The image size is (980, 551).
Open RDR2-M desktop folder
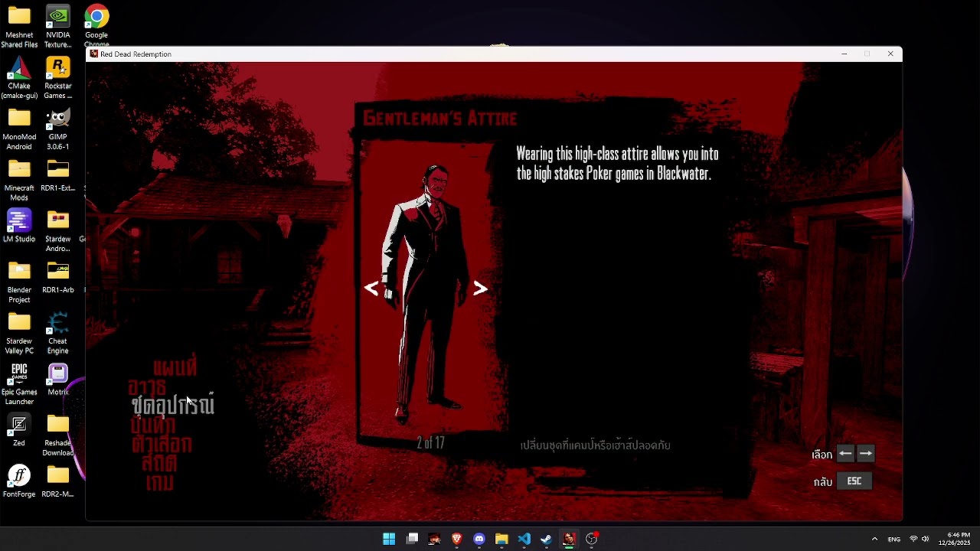pyautogui.click(x=58, y=481)
